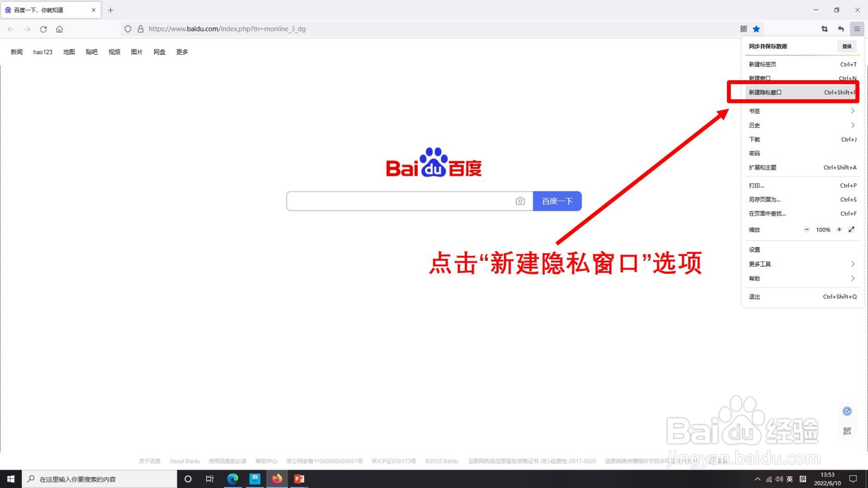
Task: Open 扩展和主题 from the menu
Action: (802, 168)
